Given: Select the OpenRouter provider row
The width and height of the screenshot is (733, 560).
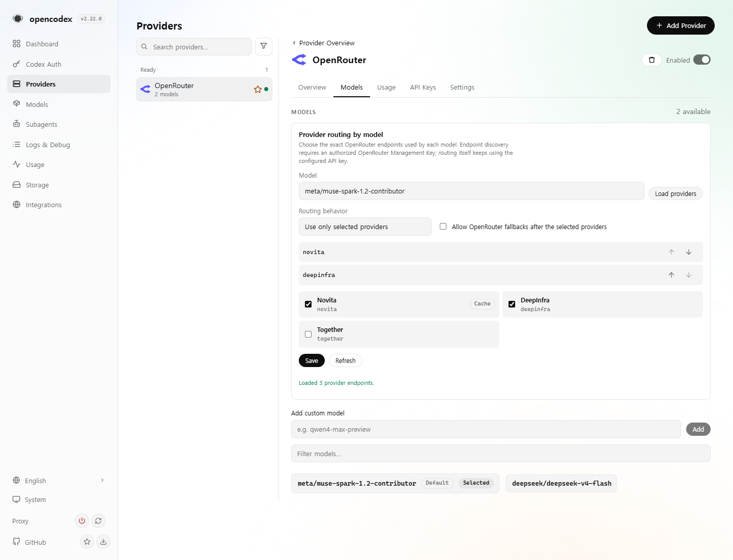Looking at the screenshot, I should pos(204,90).
